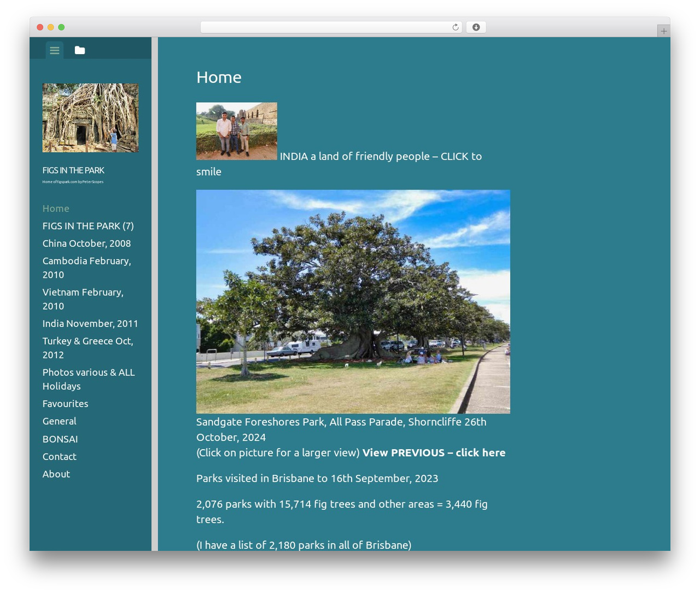Screen dimensions: 700x593
Task: Go to Cambodia February, 2010 page
Action: pyautogui.click(x=87, y=268)
